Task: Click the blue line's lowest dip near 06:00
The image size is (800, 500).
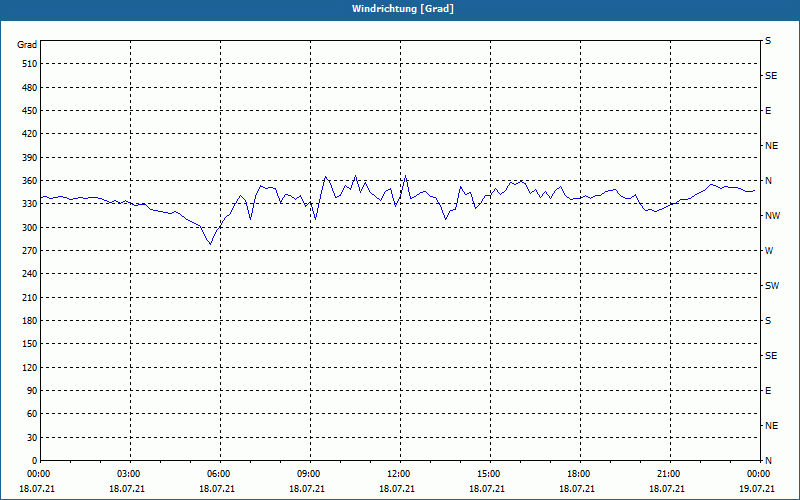Action: 210,244
